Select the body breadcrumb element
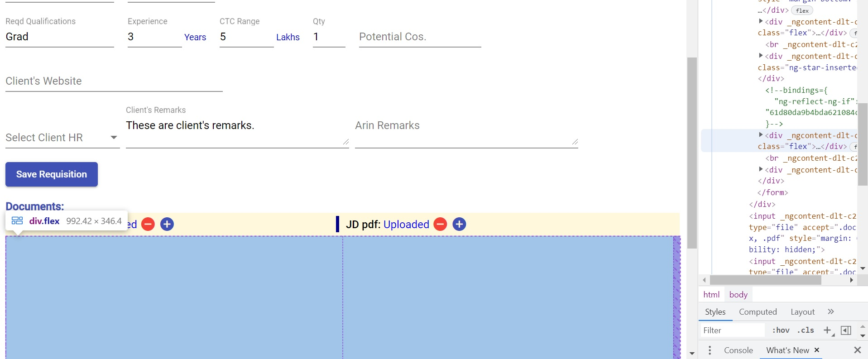The height and width of the screenshot is (359, 868). coord(738,294)
